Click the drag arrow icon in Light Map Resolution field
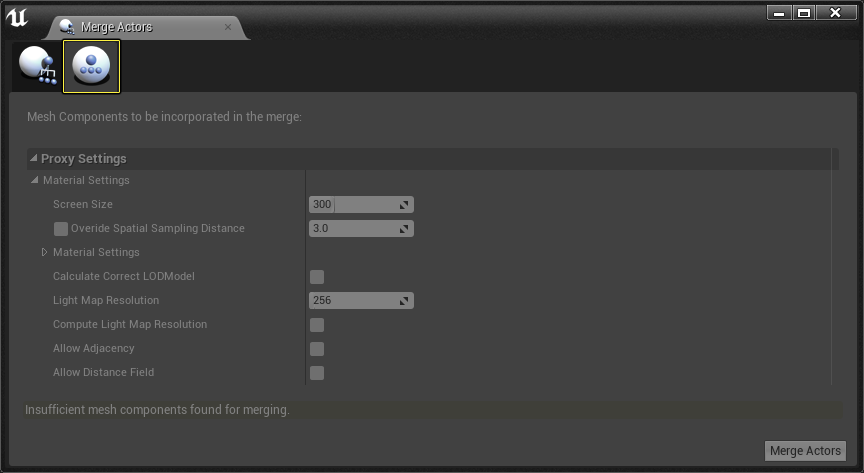This screenshot has width=864, height=473. coord(404,301)
